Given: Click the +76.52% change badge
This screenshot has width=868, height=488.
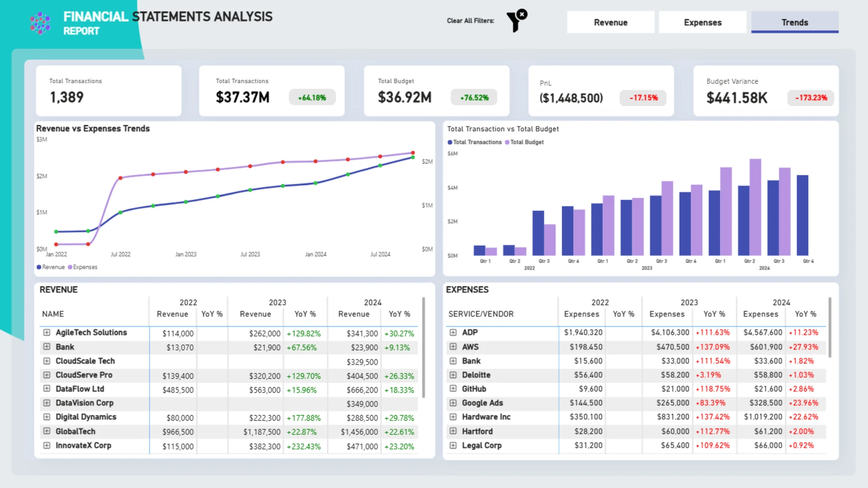Looking at the screenshot, I should pyautogui.click(x=474, y=98).
